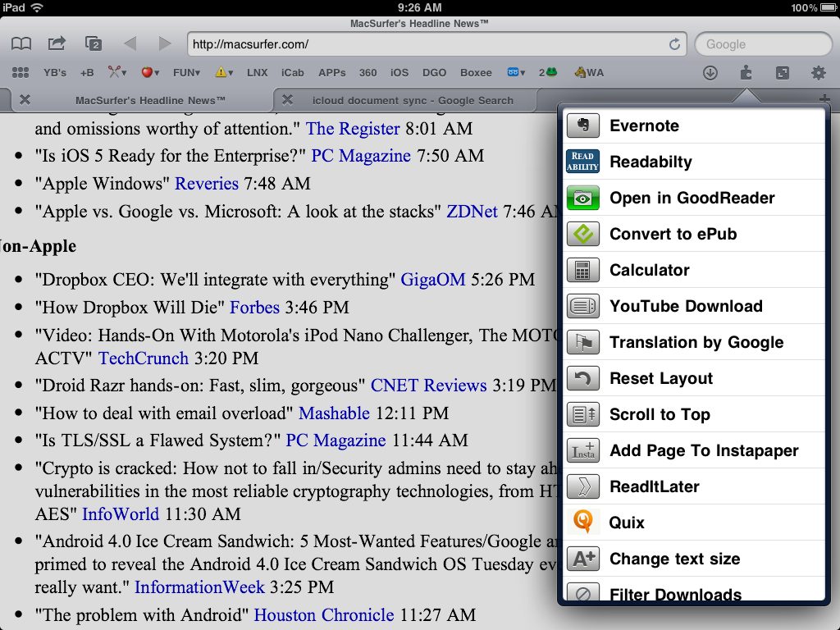Open the downloads arrow icon
The height and width of the screenshot is (630, 840).
point(710,72)
